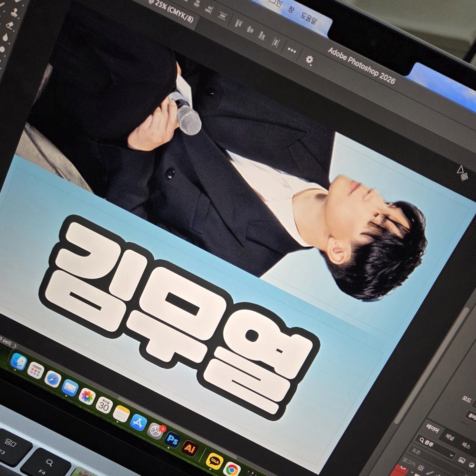Open the Photos app in the Dock

(86, 396)
